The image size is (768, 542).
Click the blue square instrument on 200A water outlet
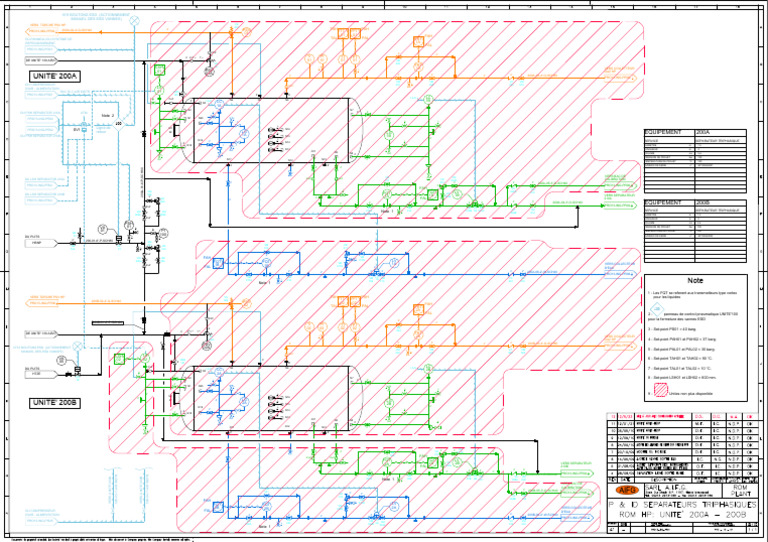point(218,264)
